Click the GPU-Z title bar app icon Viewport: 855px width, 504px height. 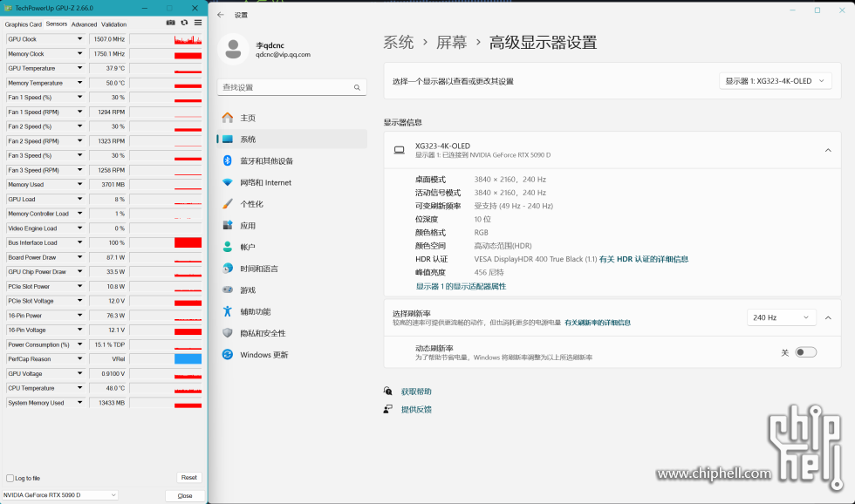[8, 8]
